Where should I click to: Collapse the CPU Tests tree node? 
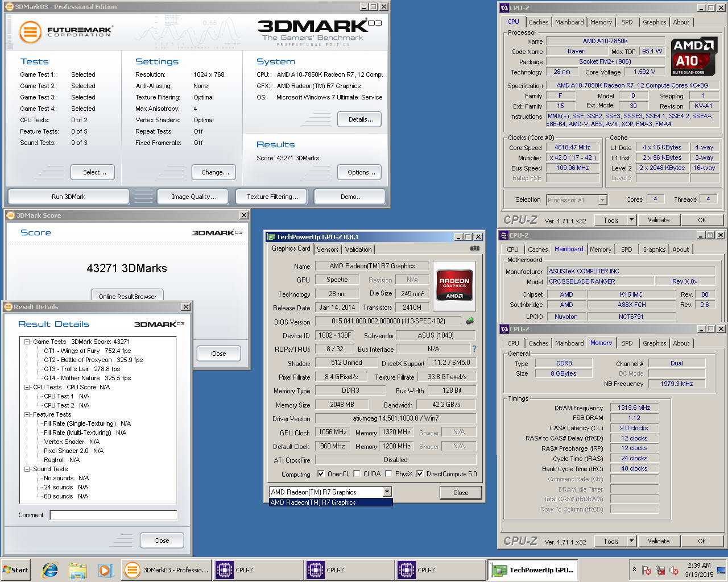pos(27,387)
